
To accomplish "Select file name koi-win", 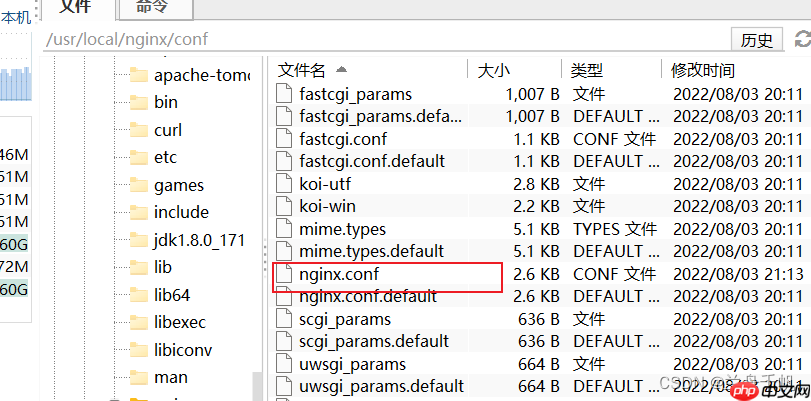I will coord(327,207).
